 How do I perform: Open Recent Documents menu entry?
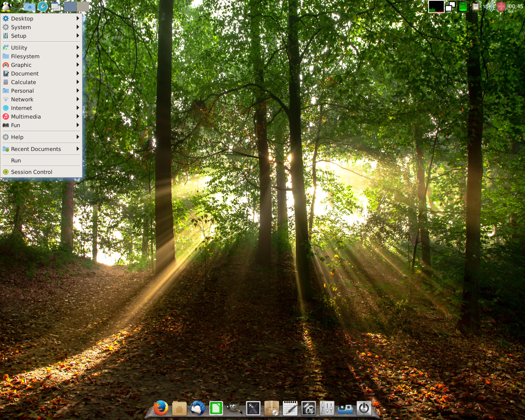tap(41, 149)
